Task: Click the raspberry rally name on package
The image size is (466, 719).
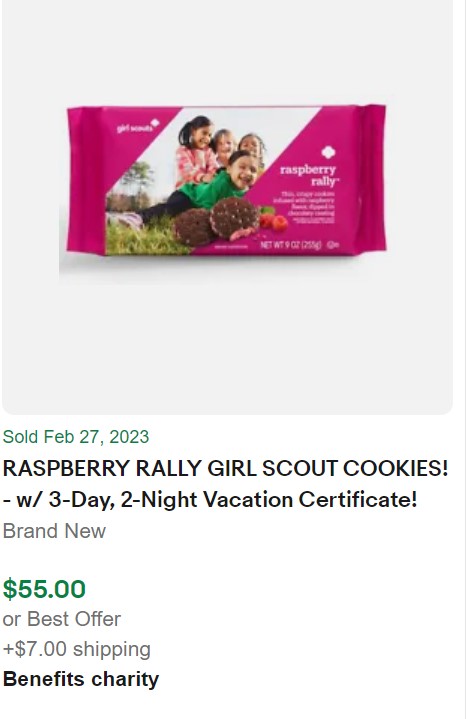Action: click(x=308, y=175)
